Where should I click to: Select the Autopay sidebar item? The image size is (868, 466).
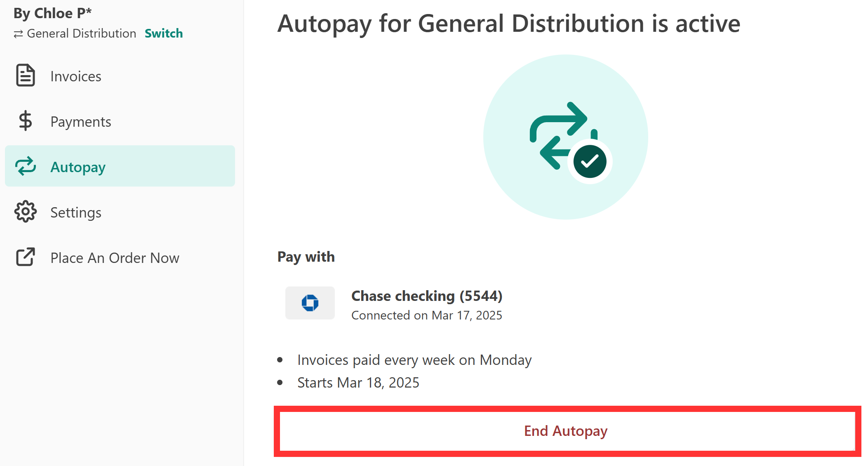(x=120, y=166)
